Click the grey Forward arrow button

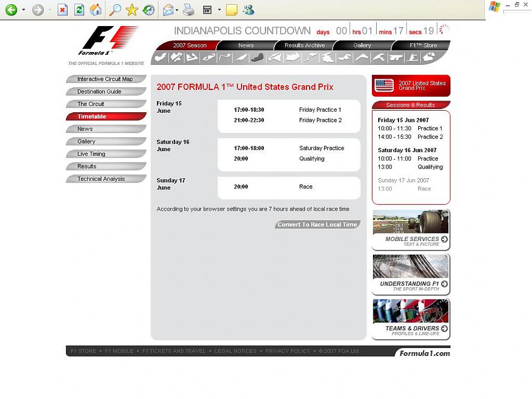[x=38, y=10]
